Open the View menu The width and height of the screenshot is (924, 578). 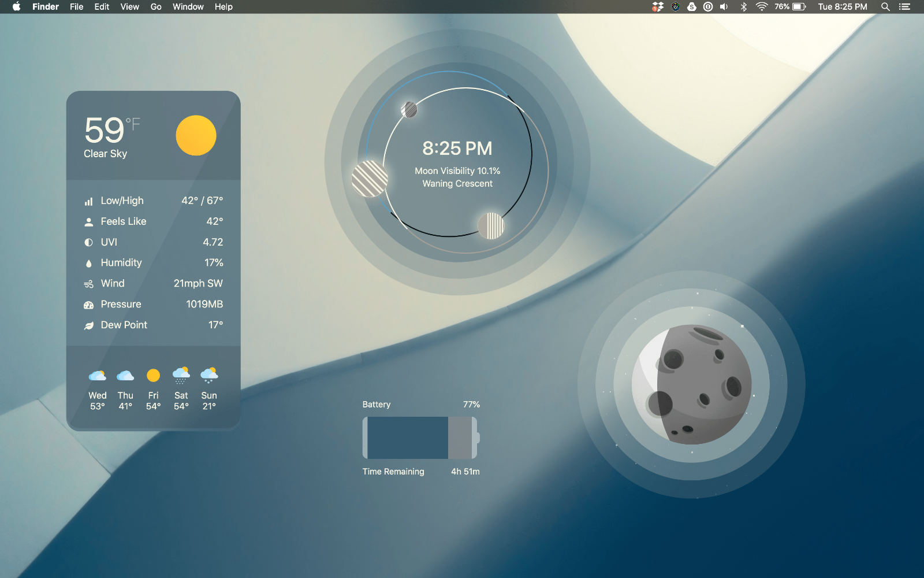click(x=129, y=7)
